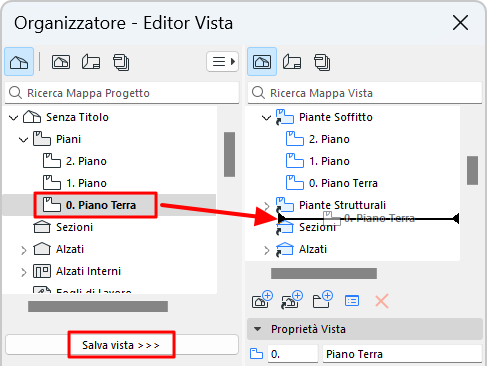Click the Salva vista >>> button
487x366 pixels.
[x=122, y=345]
